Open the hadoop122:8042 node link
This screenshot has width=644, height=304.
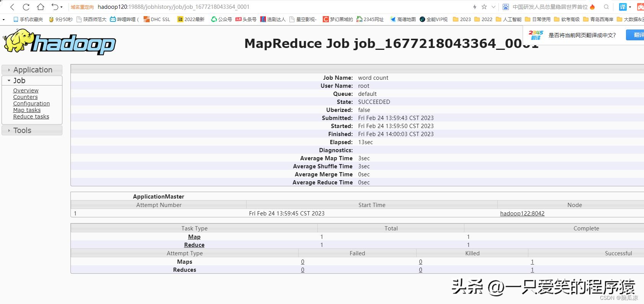(x=522, y=214)
